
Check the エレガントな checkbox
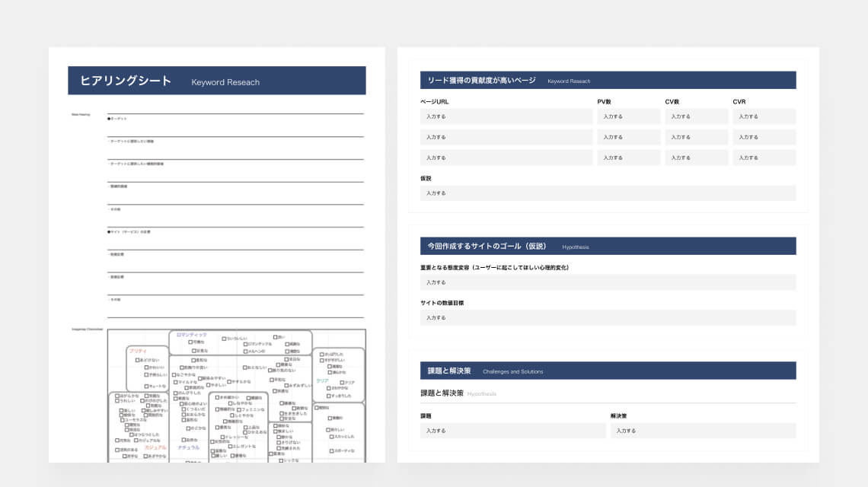point(230,447)
